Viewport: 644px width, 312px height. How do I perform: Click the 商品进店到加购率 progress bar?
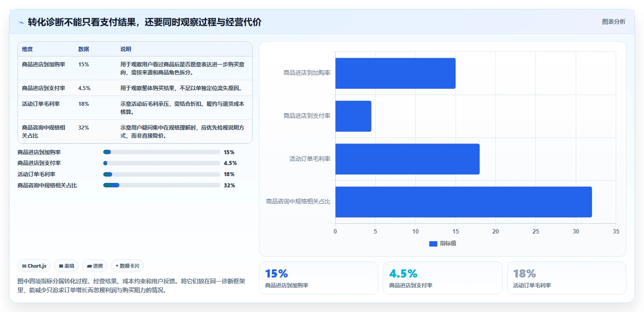(162, 152)
